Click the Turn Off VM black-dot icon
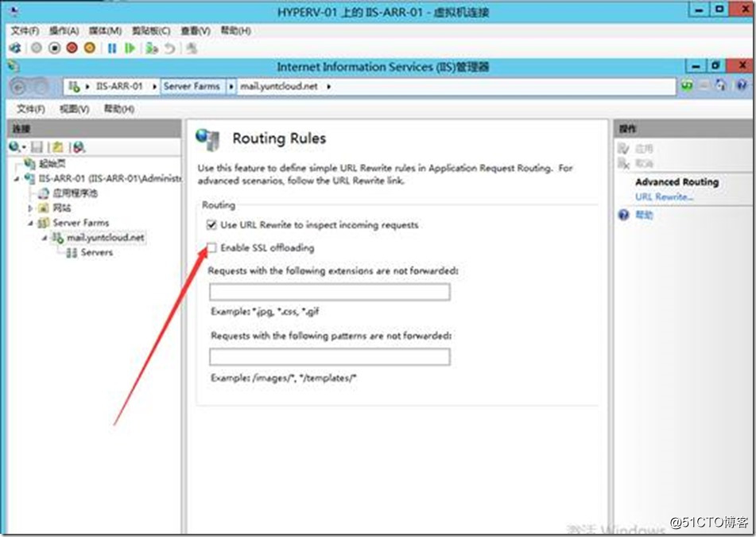Image resolution: width=756 pixels, height=537 pixels. coord(55,49)
